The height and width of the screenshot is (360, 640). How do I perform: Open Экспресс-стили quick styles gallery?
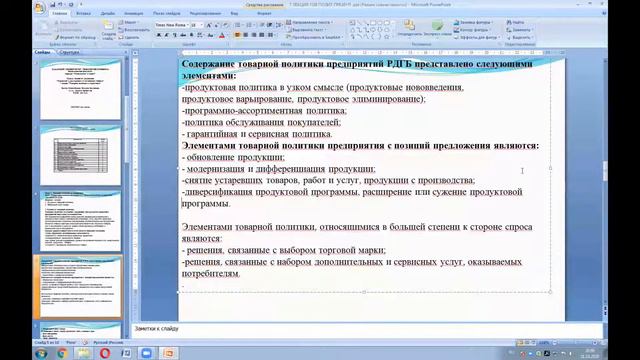[438, 28]
